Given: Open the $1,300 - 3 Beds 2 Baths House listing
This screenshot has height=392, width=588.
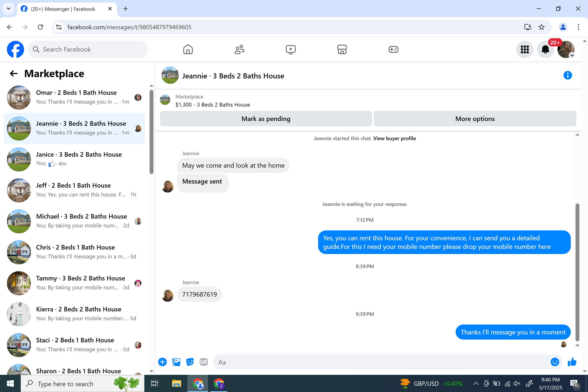Looking at the screenshot, I should 213,105.
